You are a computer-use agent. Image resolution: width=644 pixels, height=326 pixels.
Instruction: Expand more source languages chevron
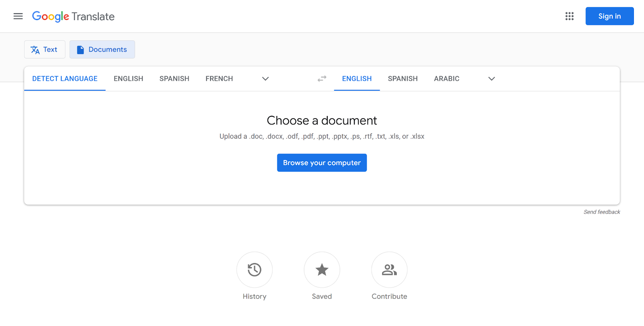tap(265, 79)
